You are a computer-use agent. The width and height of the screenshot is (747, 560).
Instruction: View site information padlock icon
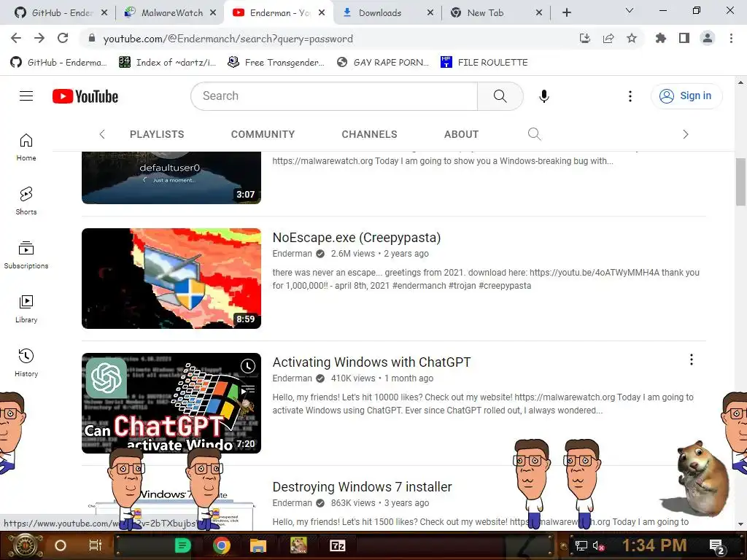click(x=92, y=38)
